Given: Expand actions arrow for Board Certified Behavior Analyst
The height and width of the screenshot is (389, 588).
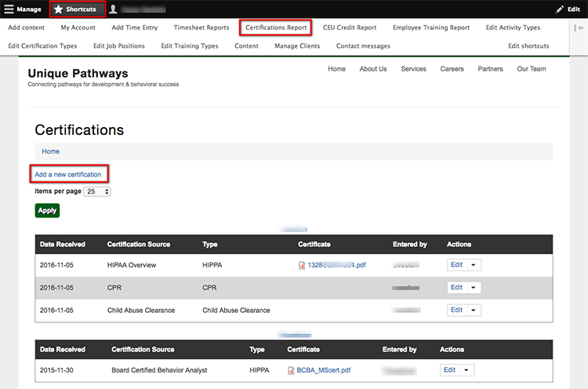Looking at the screenshot, I should (x=466, y=370).
